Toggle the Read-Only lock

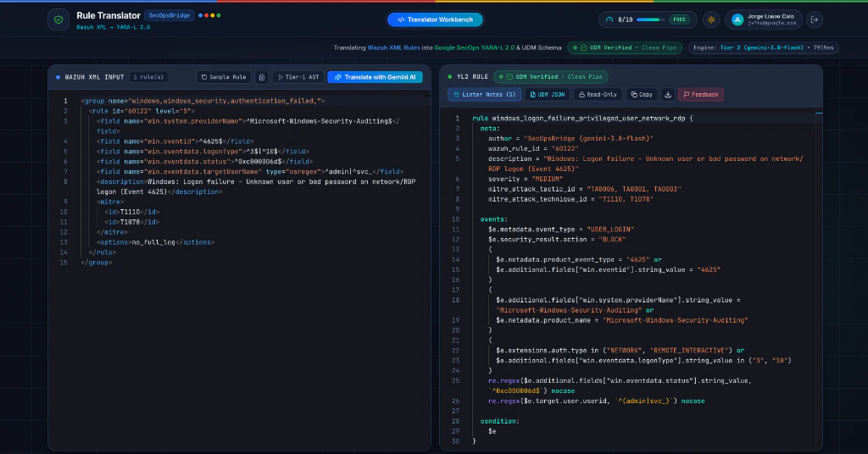click(x=598, y=95)
